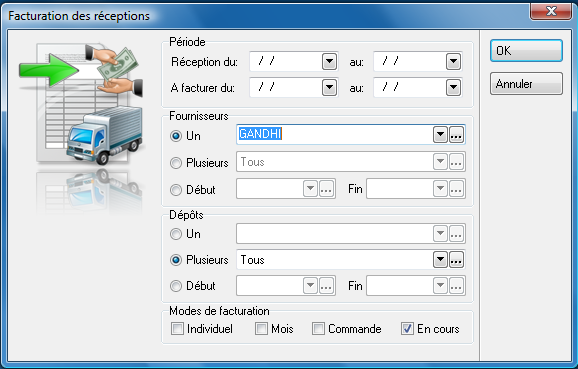Expand the GANDHI supplier dropdown arrow
Viewport: 578px width, 369px height.
coord(440,135)
